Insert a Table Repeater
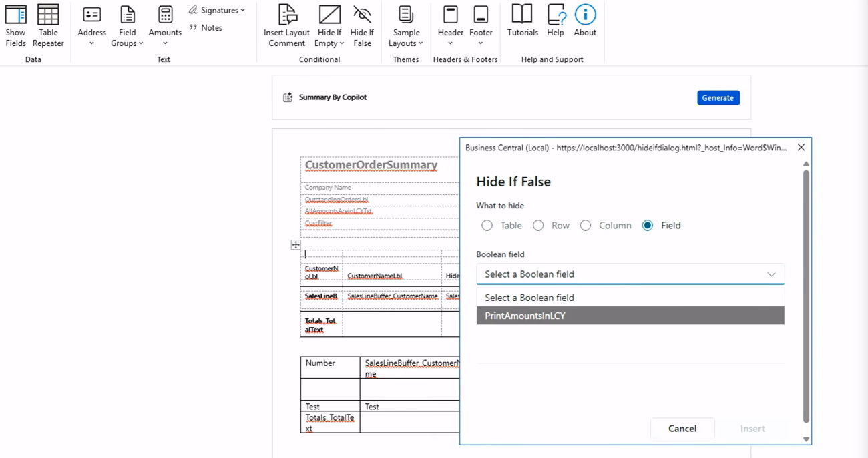Image resolution: width=868 pixels, height=458 pixels. [x=48, y=27]
